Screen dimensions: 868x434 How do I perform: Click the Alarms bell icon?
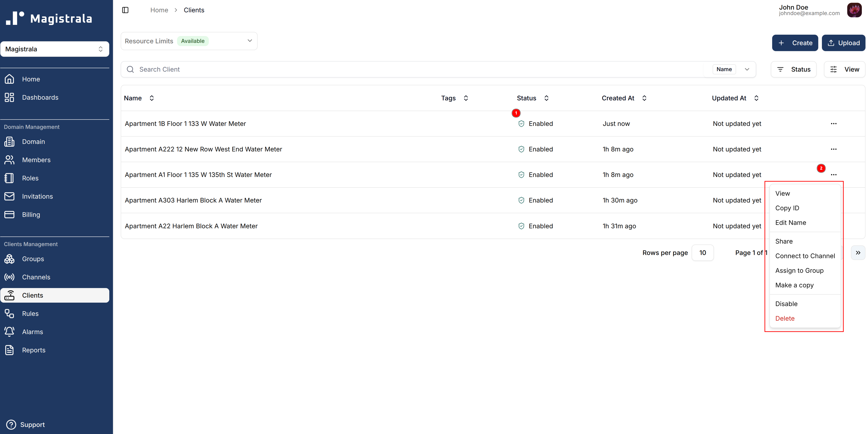(9, 332)
